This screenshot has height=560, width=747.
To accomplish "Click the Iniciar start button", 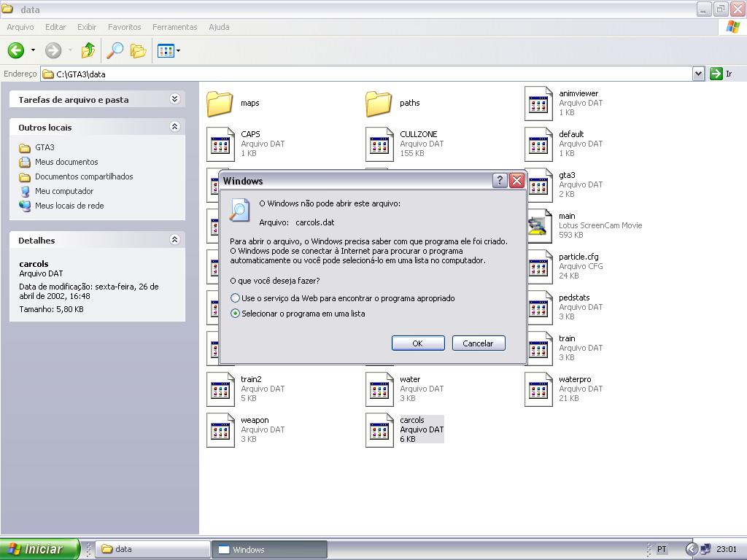I will (x=39, y=549).
